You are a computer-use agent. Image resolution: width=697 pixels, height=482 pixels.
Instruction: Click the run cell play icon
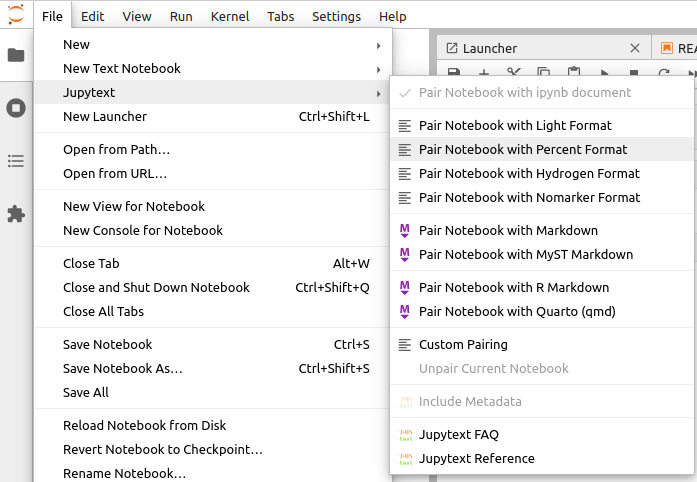tap(604, 72)
